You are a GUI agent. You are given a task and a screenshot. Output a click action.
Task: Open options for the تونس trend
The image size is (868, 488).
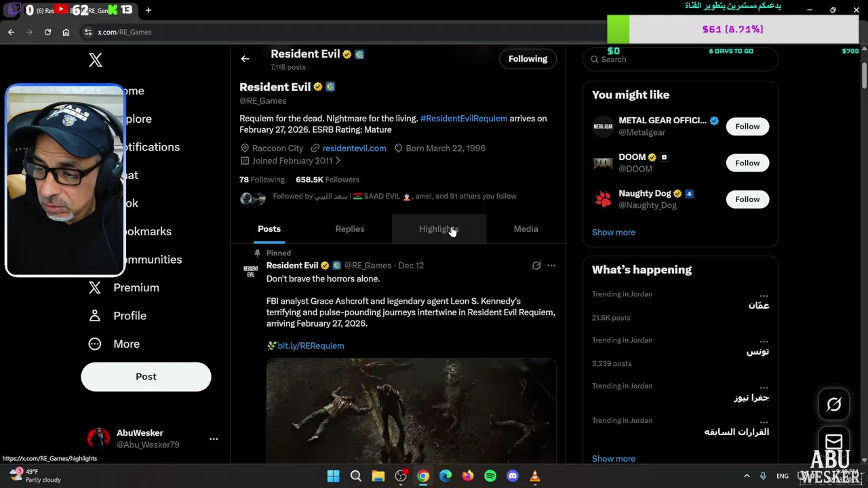(764, 341)
